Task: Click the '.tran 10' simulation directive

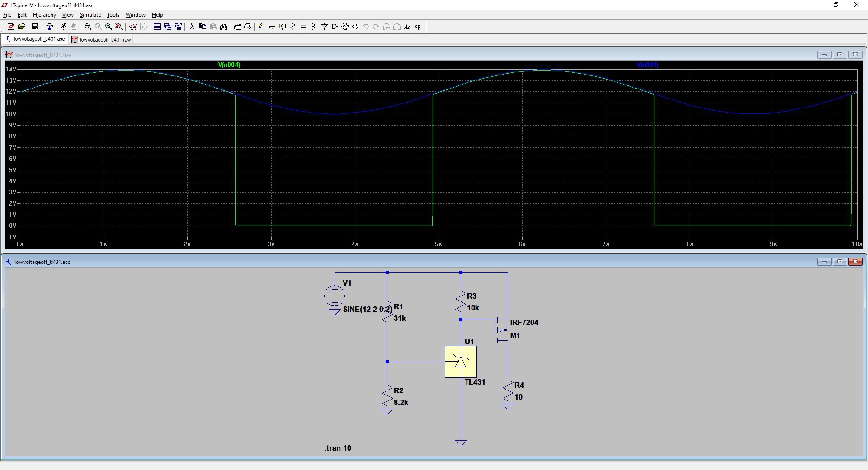Action: pyautogui.click(x=338, y=448)
